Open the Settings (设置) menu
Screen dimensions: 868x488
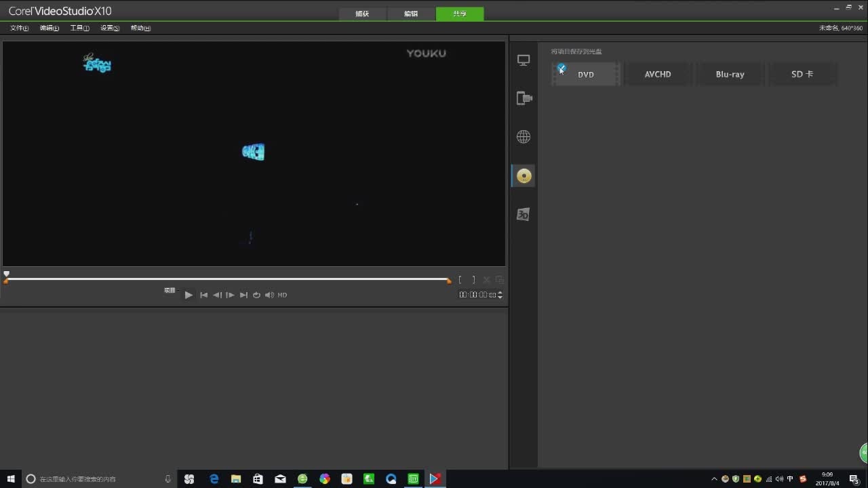pyautogui.click(x=110, y=28)
